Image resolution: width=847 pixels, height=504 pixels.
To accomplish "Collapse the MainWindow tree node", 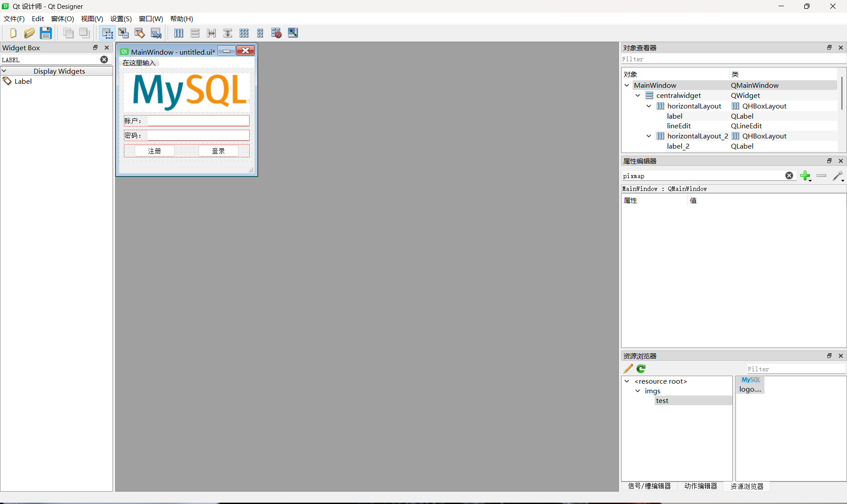I will click(627, 85).
